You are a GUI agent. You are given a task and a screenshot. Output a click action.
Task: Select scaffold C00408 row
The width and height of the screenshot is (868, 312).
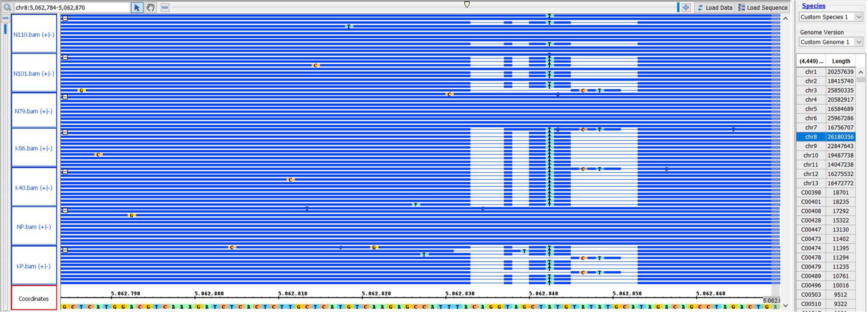(x=826, y=211)
